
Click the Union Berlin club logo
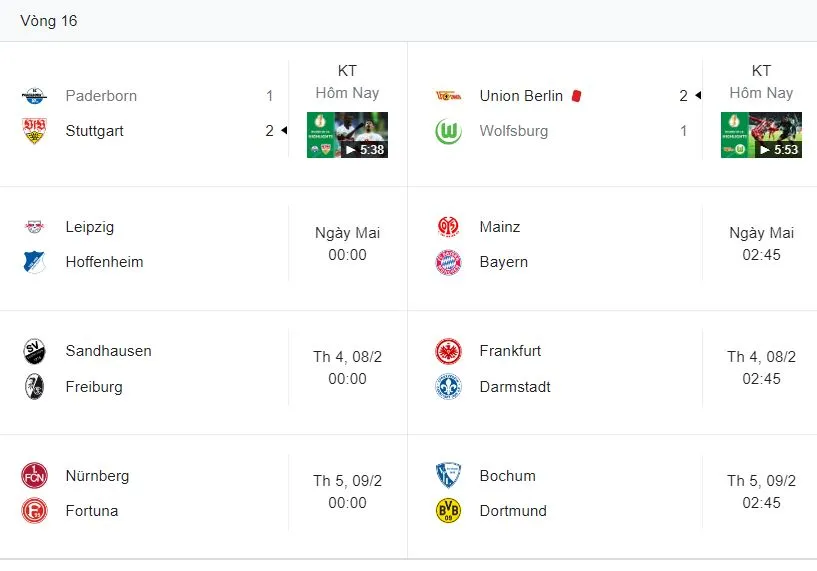[x=448, y=96]
